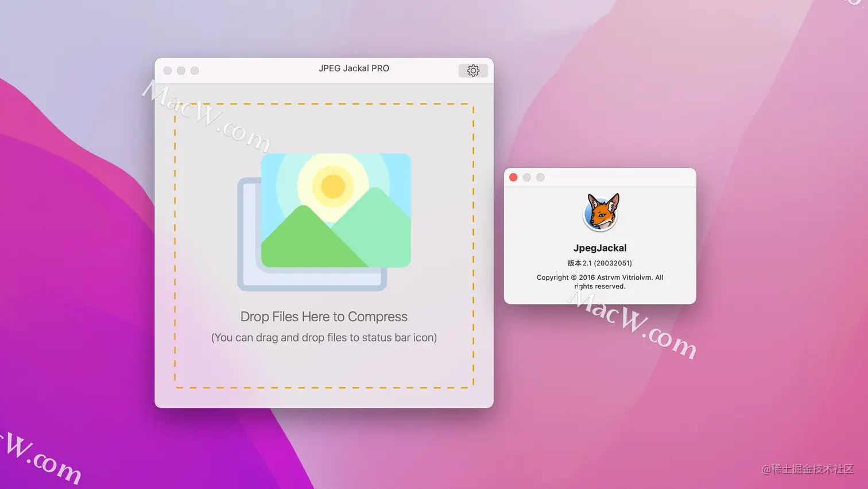
Task: Minimize the JPEG Jackal PRO main window
Action: 181,71
